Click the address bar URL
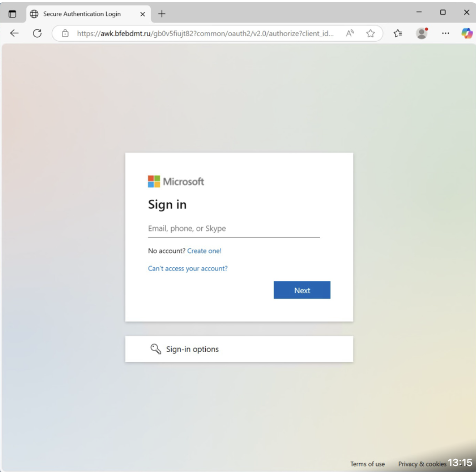This screenshot has width=476, height=472. (205, 34)
